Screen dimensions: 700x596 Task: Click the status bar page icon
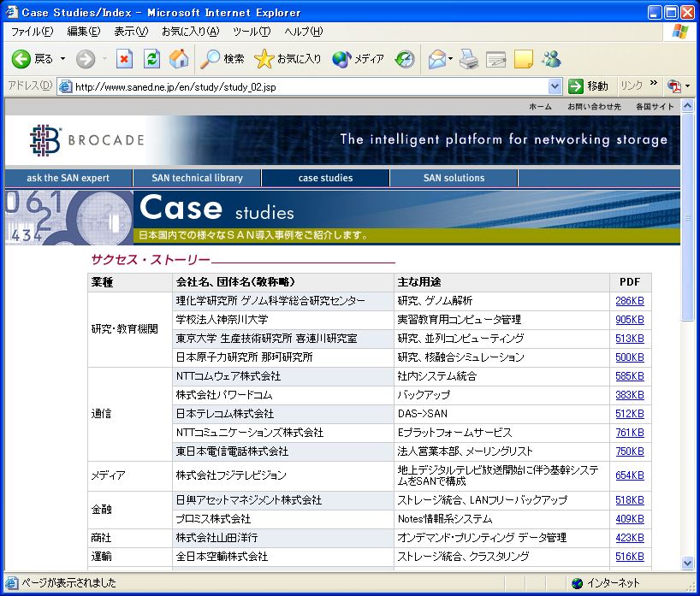[12, 582]
